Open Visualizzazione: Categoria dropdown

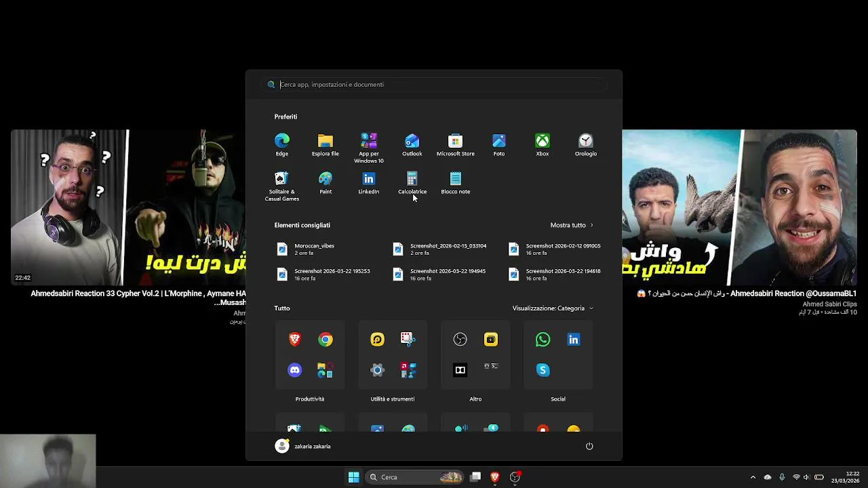[553, 308]
